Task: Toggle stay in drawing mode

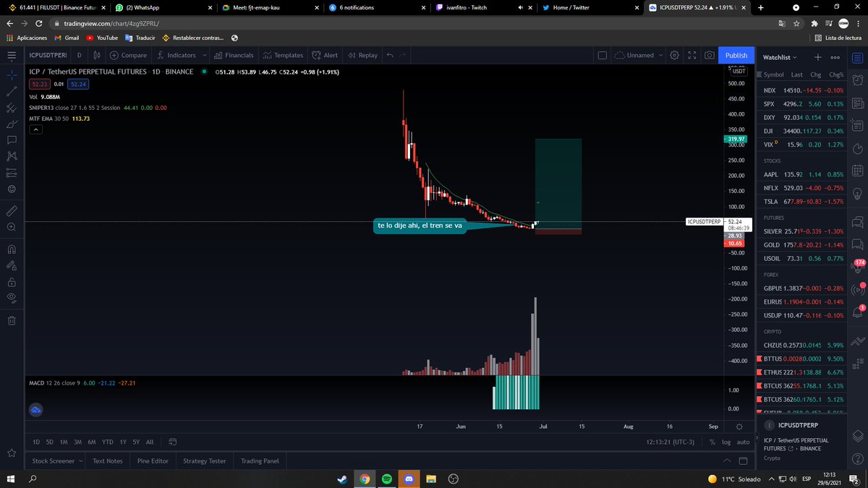Action: point(12,265)
